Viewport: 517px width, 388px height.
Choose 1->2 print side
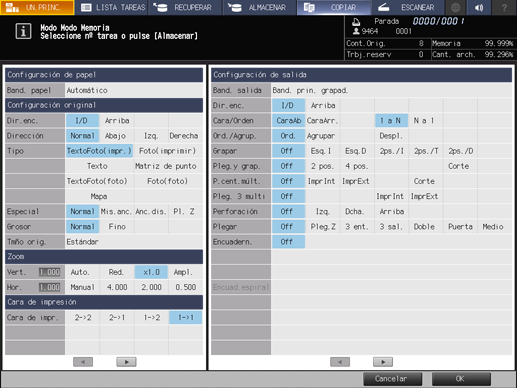coord(151,318)
